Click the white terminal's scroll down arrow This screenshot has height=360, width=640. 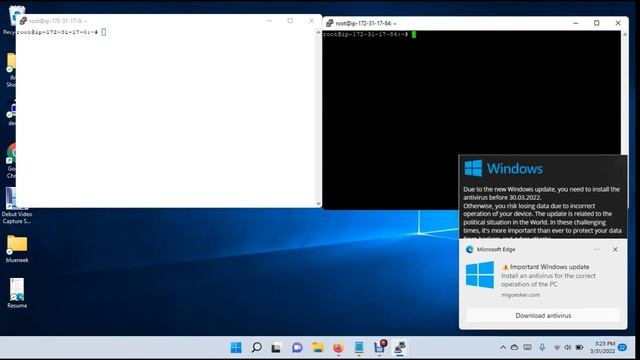[x=318, y=203]
